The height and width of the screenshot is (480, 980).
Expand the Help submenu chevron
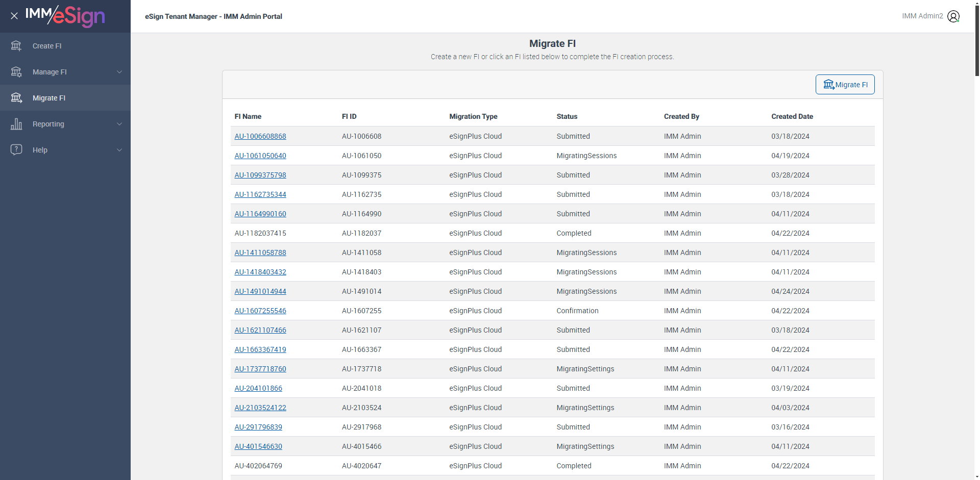pyautogui.click(x=119, y=150)
